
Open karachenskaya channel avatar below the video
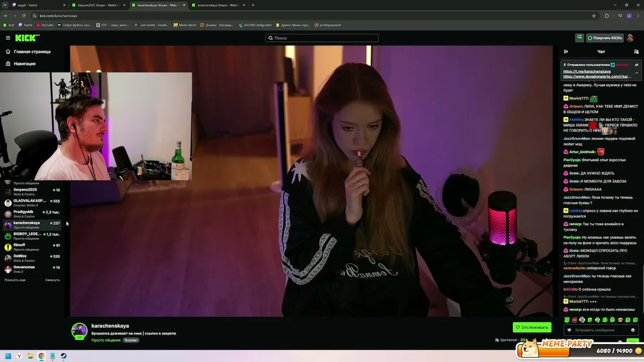[x=79, y=331]
